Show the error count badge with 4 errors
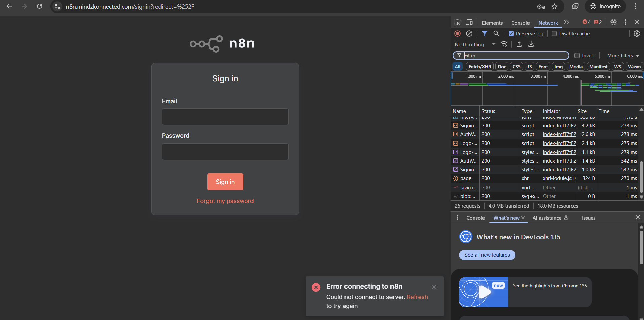644x320 pixels. pos(587,22)
